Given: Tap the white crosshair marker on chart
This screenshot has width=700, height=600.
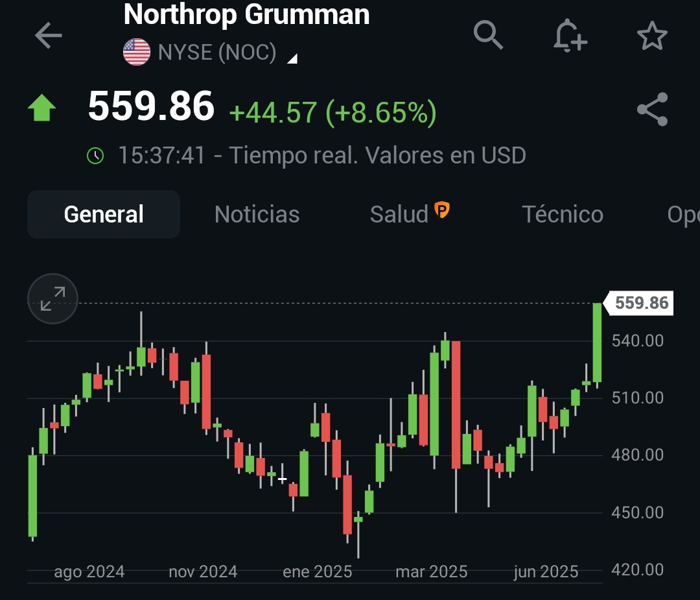Looking at the screenshot, I should tap(282, 479).
